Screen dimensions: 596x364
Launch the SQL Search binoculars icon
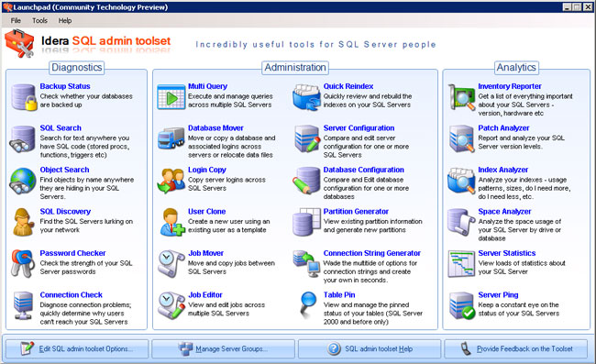pos(22,139)
